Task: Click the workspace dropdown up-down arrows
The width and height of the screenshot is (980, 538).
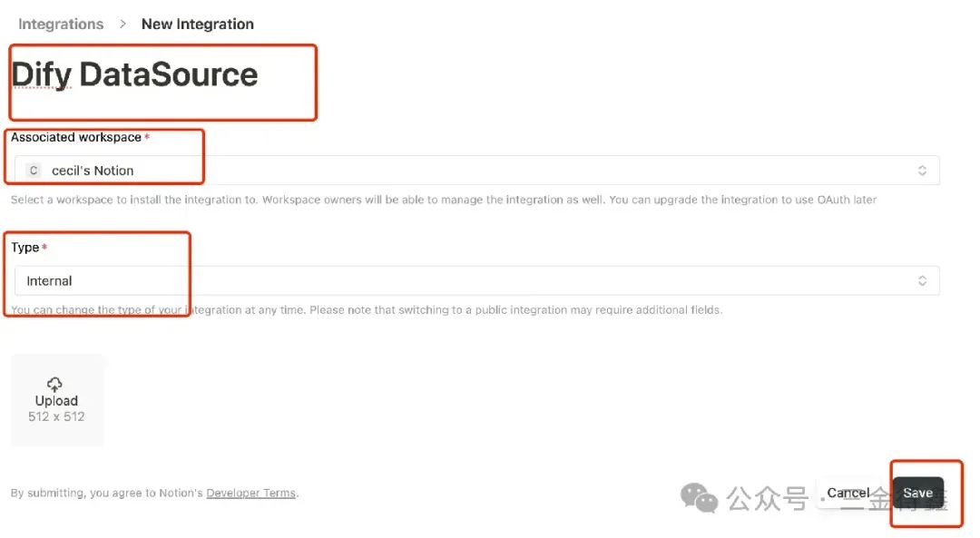Action: (922, 171)
